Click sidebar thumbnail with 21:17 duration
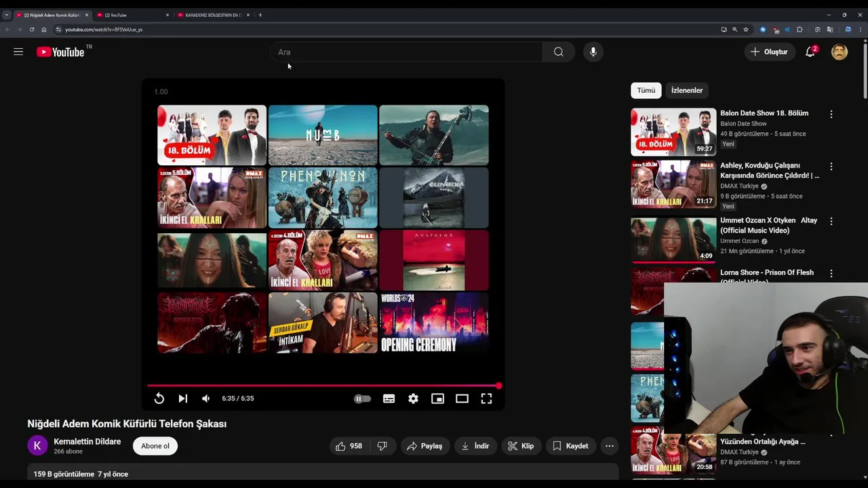Image resolution: width=868 pixels, height=488 pixels. pyautogui.click(x=673, y=184)
